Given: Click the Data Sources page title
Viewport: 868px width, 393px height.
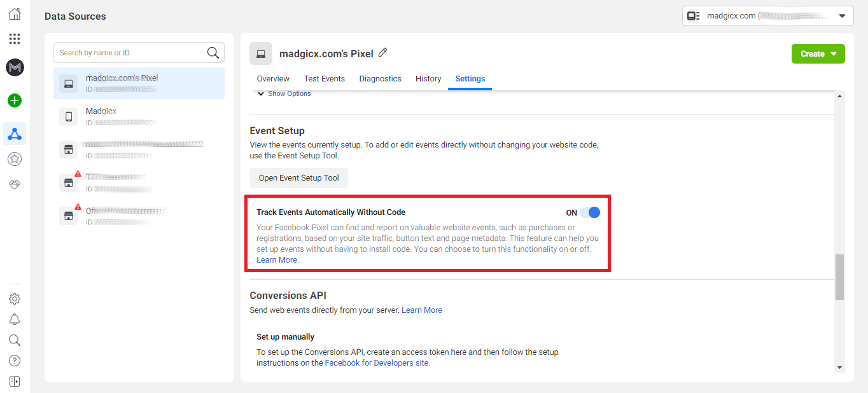Looking at the screenshot, I should (x=75, y=16).
